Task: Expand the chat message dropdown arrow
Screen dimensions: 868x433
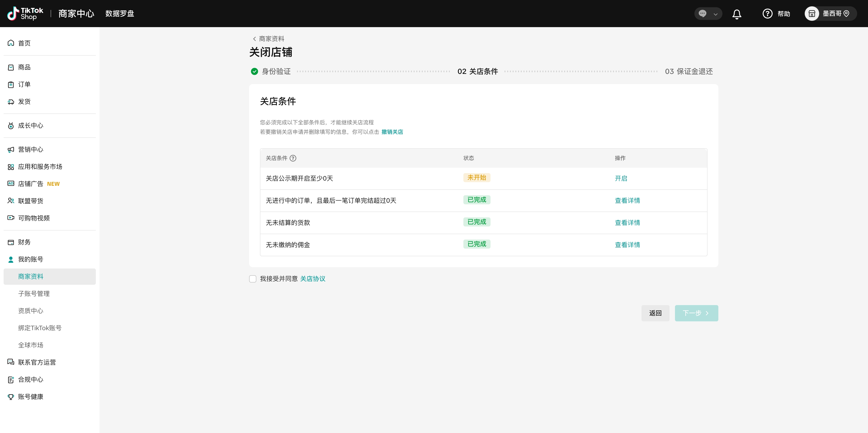Action: coord(715,14)
